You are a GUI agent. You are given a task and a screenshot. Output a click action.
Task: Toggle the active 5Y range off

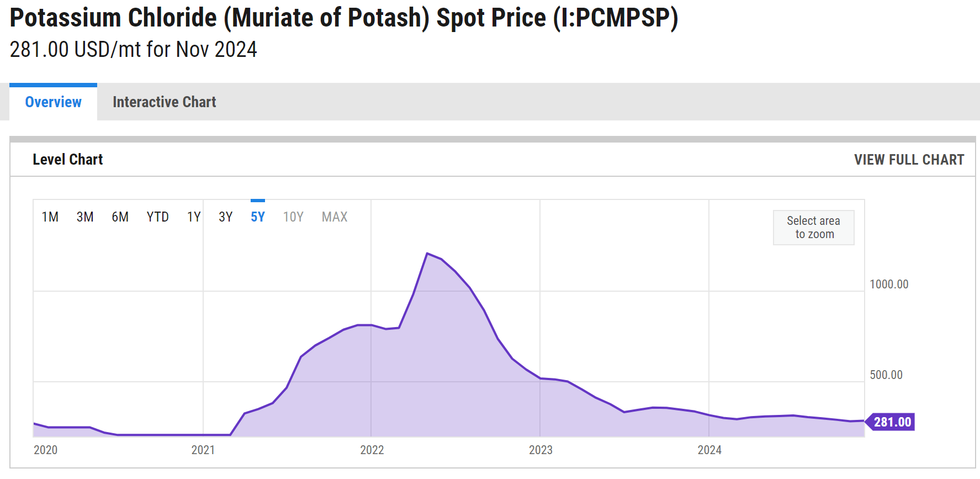257,217
